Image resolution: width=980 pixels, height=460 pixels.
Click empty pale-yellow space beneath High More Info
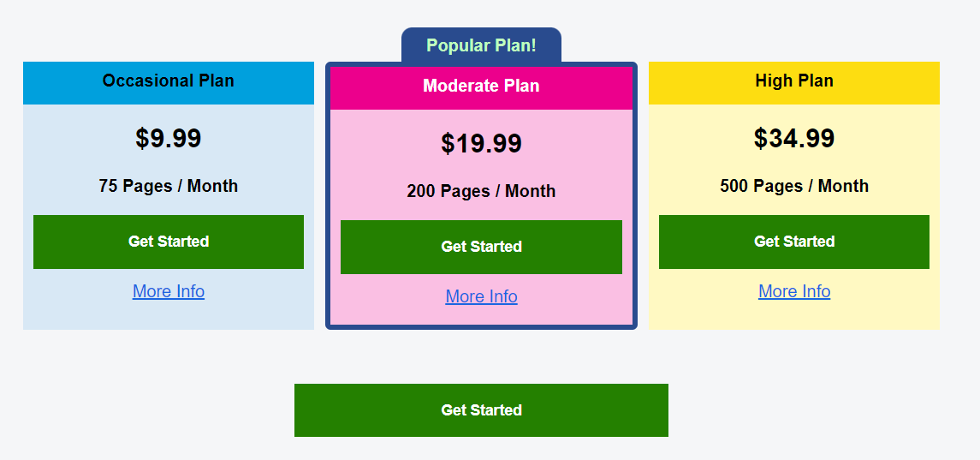[794, 316]
